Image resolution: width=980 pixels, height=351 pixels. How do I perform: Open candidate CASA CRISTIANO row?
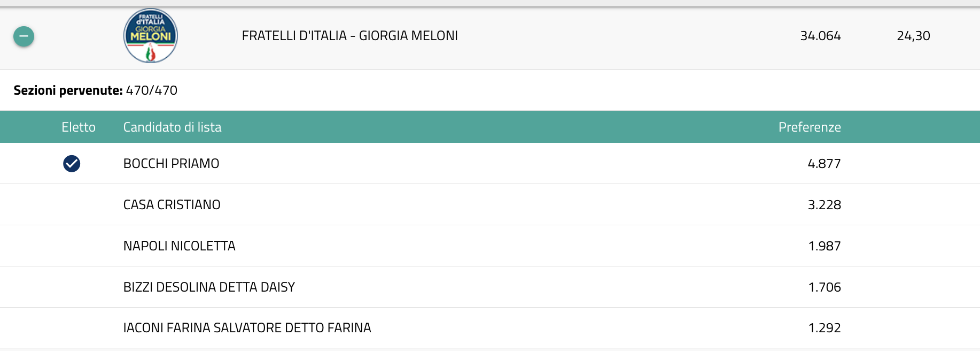coord(172,205)
